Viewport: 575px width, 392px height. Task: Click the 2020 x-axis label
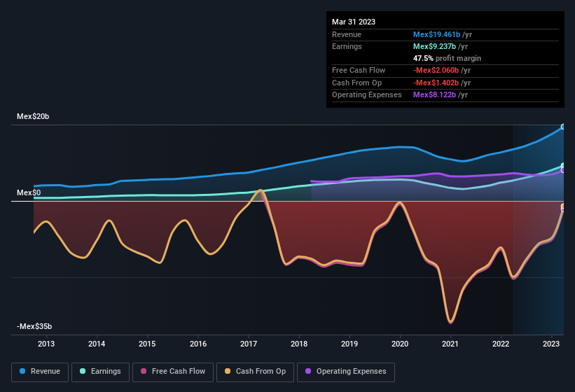pyautogui.click(x=400, y=344)
